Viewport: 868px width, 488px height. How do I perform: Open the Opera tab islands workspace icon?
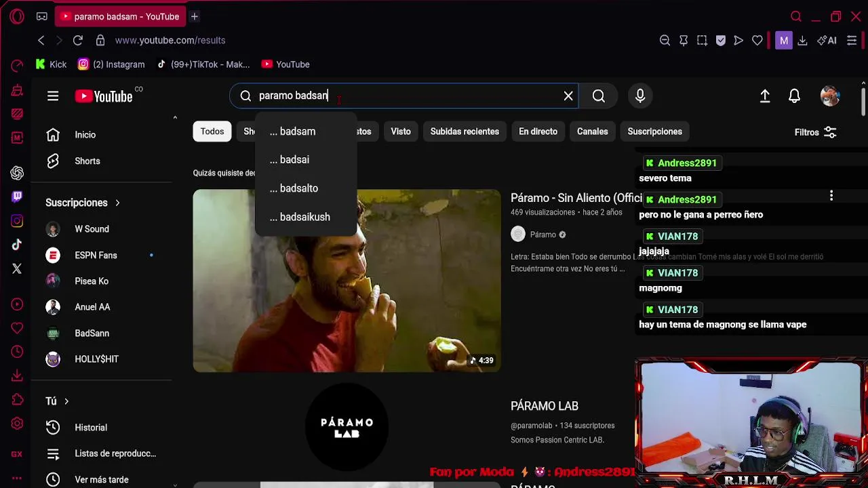click(x=42, y=16)
